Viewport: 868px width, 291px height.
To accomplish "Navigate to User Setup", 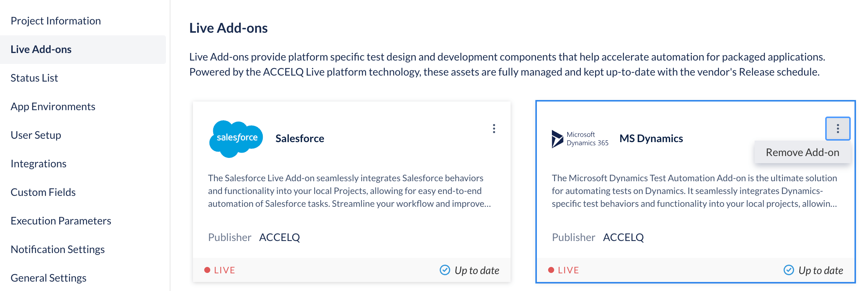I will click(x=36, y=135).
